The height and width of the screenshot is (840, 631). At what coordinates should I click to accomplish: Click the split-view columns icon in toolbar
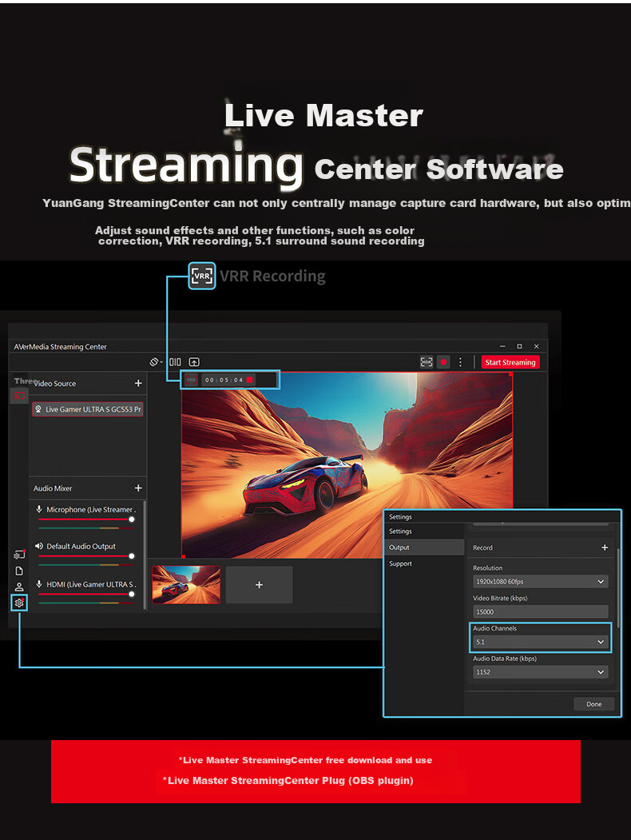tap(175, 362)
